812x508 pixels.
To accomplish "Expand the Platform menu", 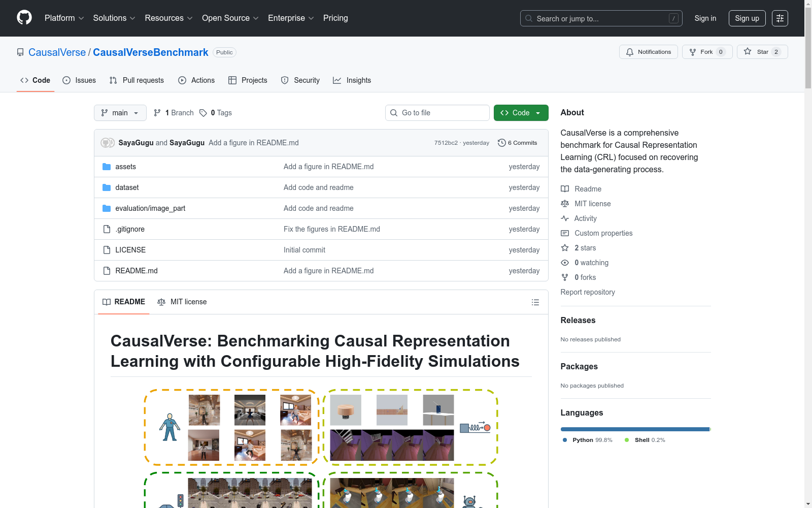I will point(64,18).
